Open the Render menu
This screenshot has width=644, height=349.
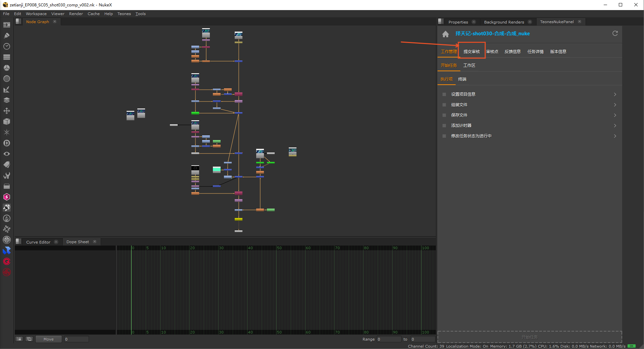[x=76, y=14]
